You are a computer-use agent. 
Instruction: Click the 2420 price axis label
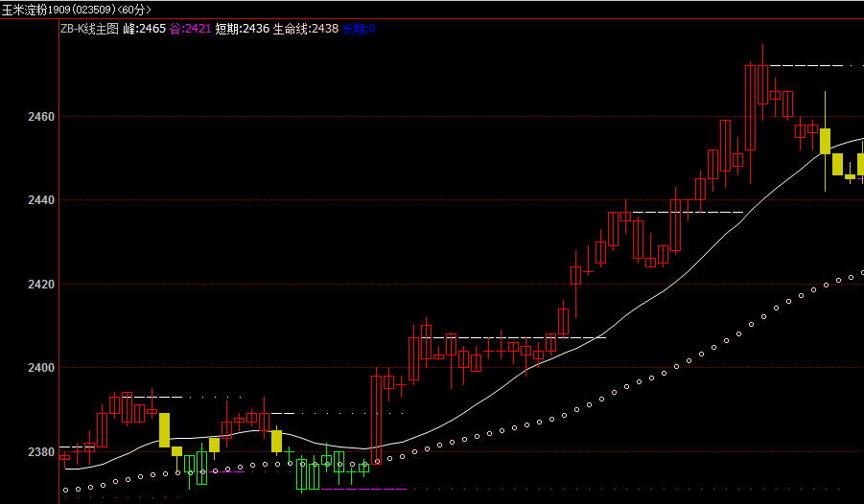click(41, 285)
